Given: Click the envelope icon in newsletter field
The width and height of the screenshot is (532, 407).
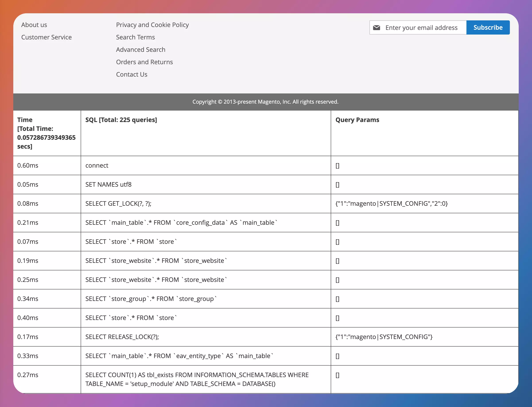Looking at the screenshot, I should 376,28.
